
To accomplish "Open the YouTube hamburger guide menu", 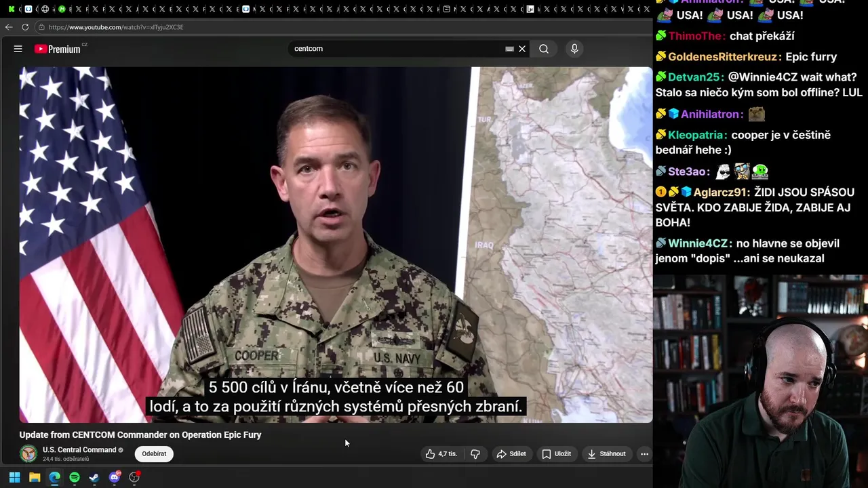I will pyautogui.click(x=18, y=49).
